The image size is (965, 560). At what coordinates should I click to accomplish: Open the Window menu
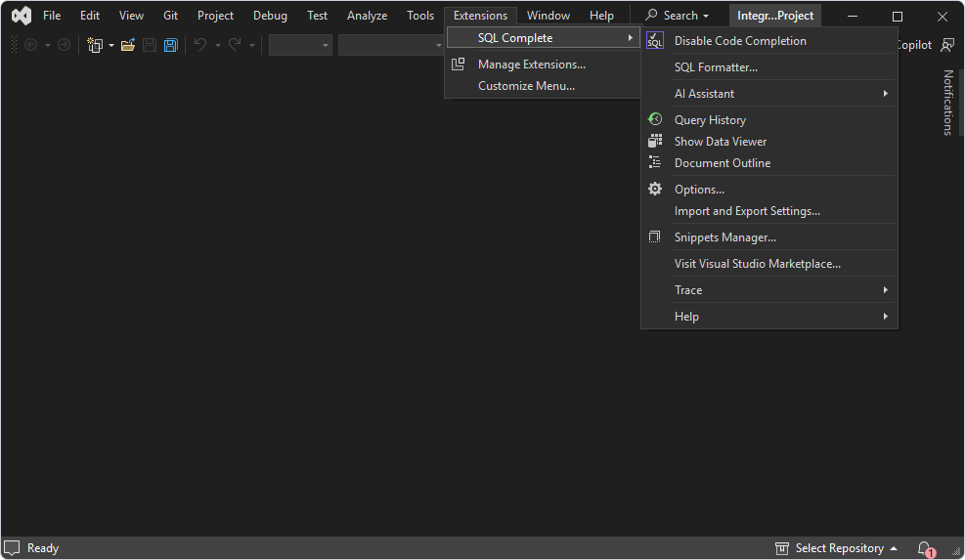(x=548, y=16)
